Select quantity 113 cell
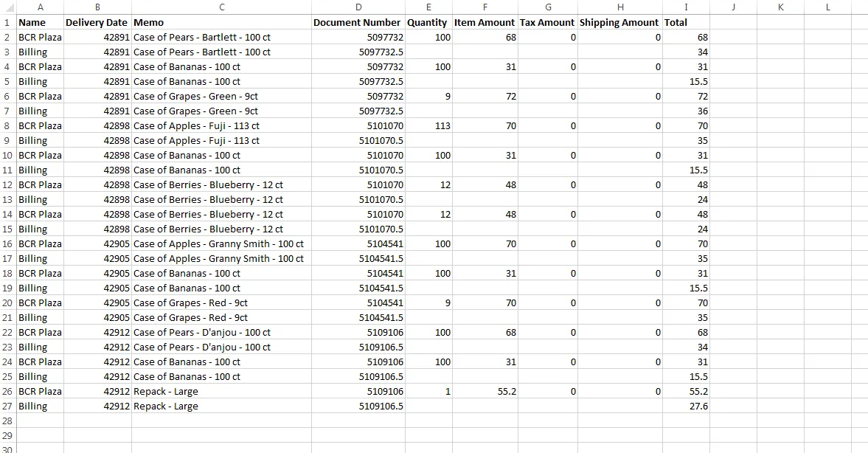 tap(428, 125)
